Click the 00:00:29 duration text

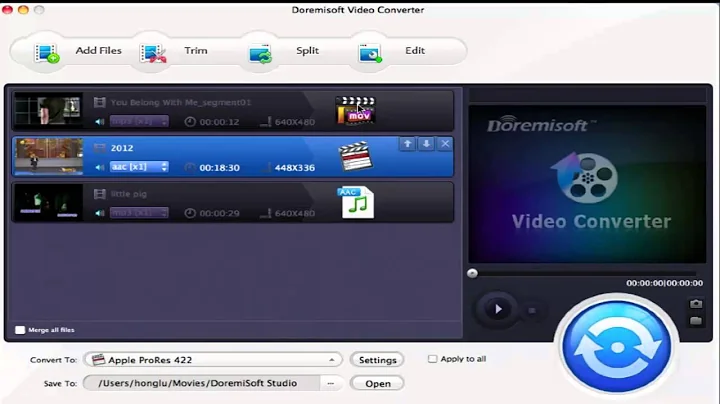(219, 213)
